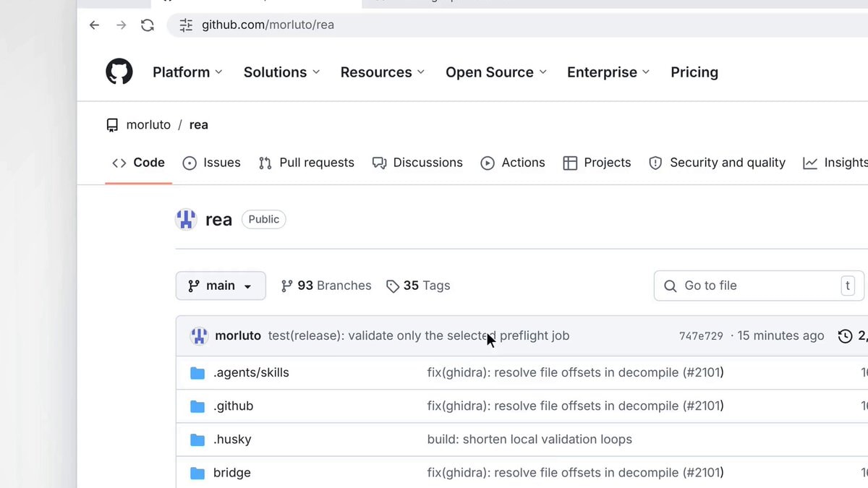868x488 pixels.
Task: Open the morluto owner profile link
Action: pos(148,125)
